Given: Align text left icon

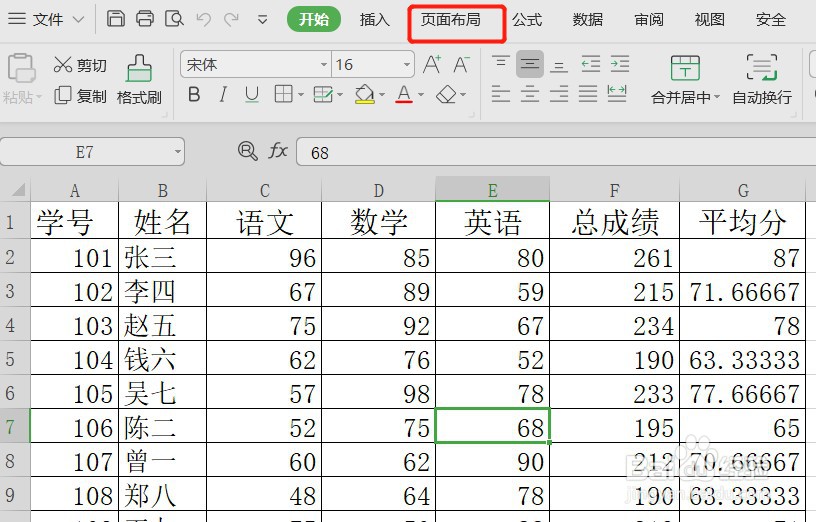Looking at the screenshot, I should [x=501, y=94].
